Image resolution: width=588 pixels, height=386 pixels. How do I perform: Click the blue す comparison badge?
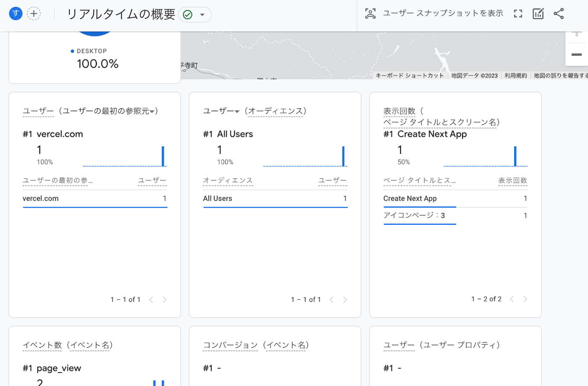coord(16,13)
